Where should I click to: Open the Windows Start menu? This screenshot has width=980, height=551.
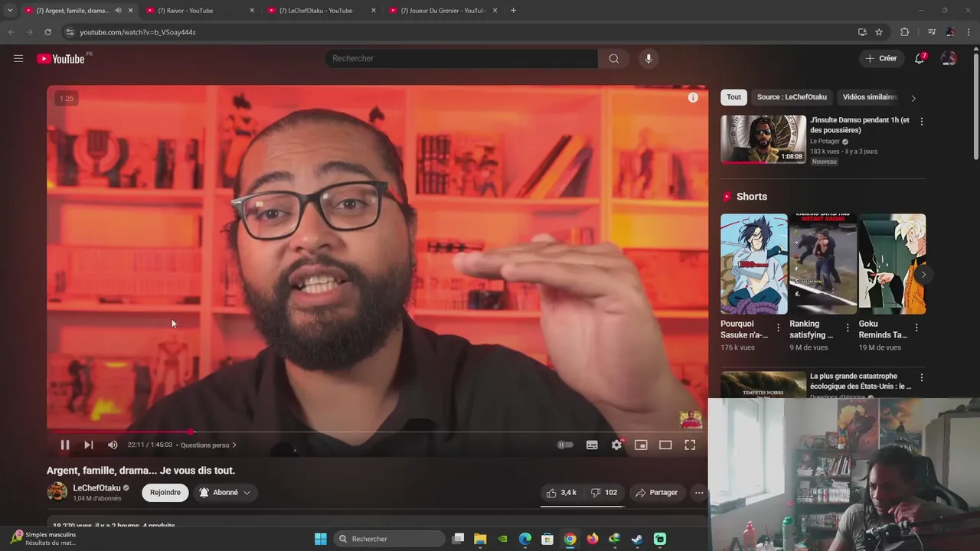coord(321,539)
